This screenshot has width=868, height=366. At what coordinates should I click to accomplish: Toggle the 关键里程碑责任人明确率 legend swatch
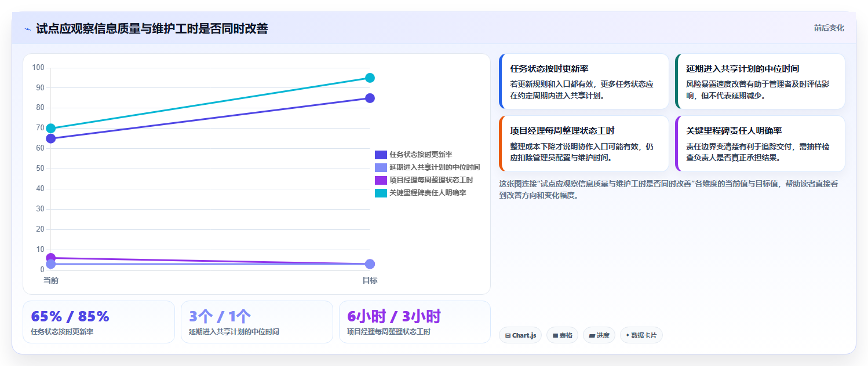click(x=381, y=193)
